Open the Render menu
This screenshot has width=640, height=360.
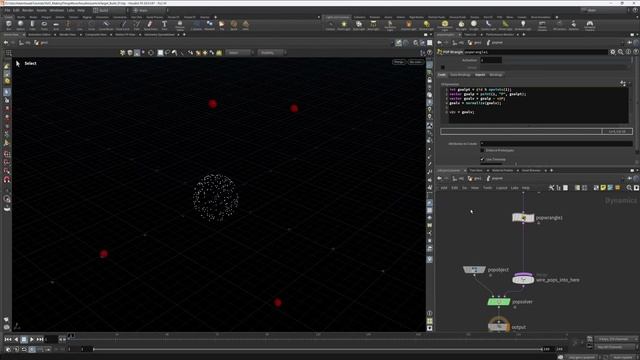(28, 10)
